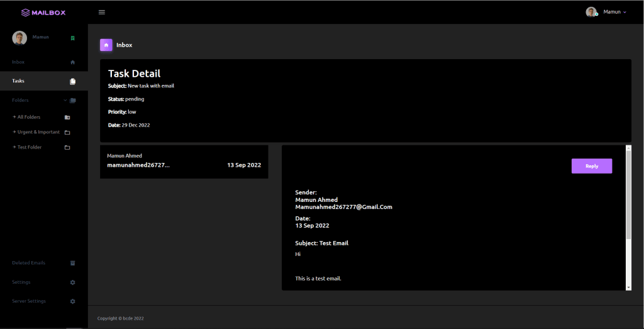Click the green bookmark icon beside Mamun
644x329 pixels.
73,38
